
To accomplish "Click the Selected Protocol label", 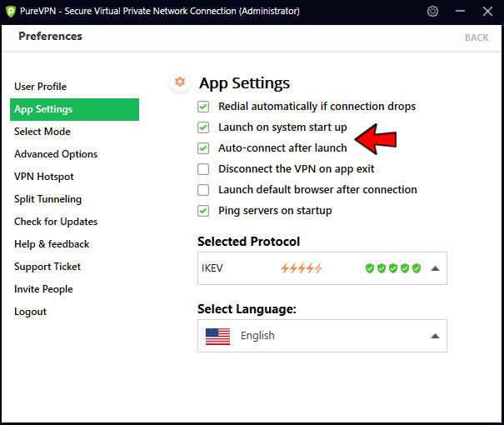I will point(249,242).
